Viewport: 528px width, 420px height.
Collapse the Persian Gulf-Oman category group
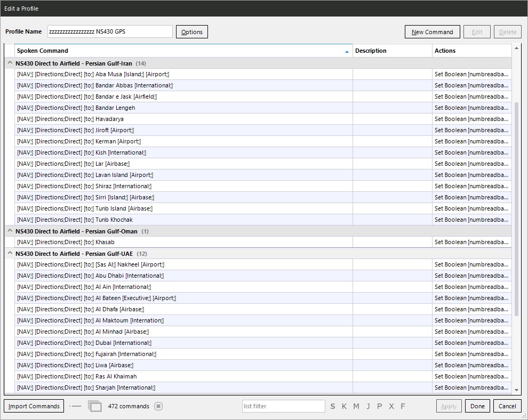tap(10, 231)
